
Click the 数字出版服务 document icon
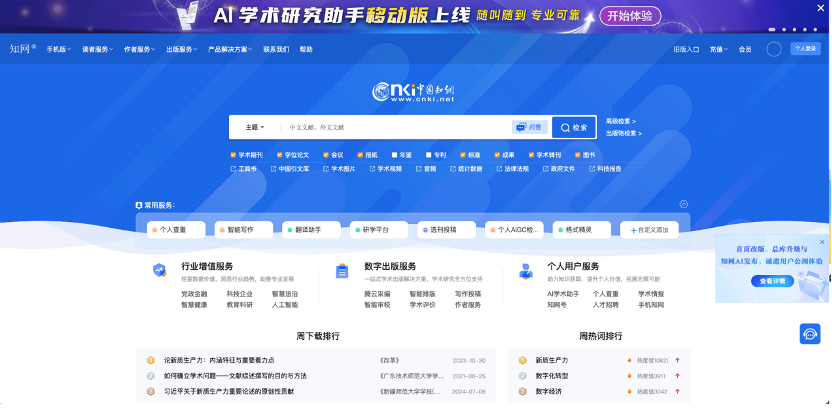342,271
